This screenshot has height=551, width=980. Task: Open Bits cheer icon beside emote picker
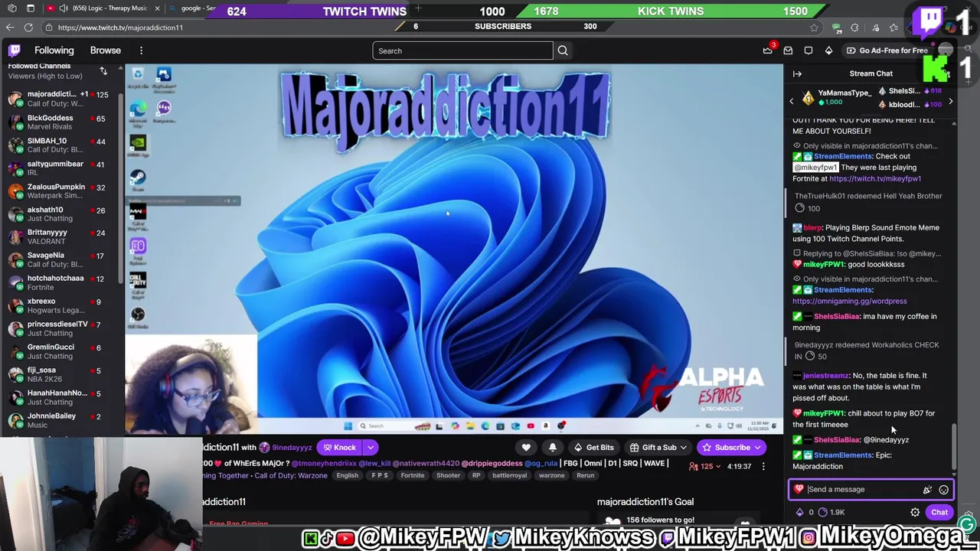927,490
